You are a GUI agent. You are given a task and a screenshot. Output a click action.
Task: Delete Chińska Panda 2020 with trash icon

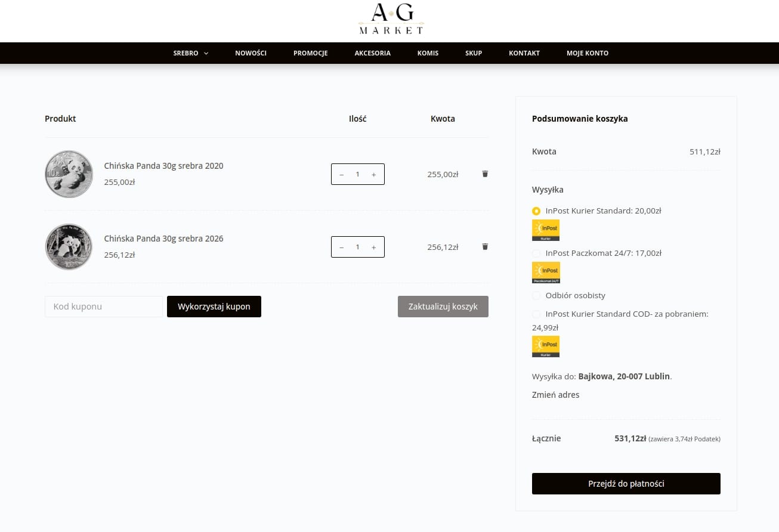(485, 174)
